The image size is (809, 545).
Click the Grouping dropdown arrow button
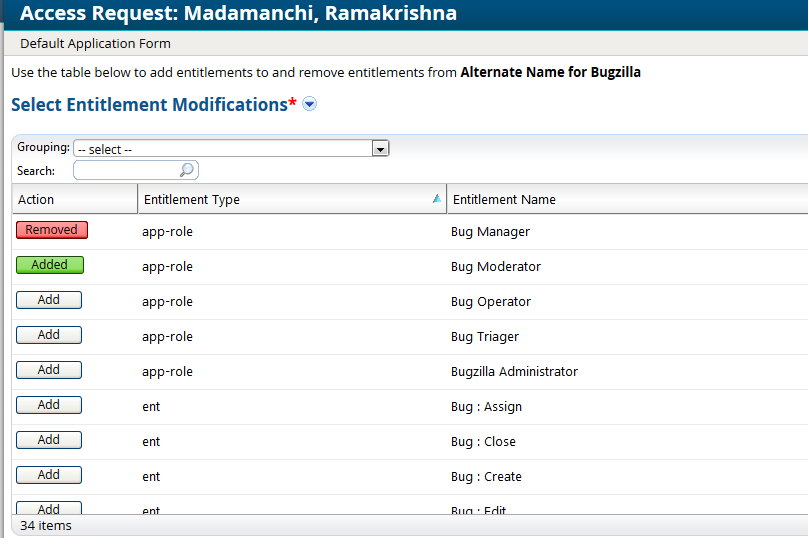click(x=380, y=149)
